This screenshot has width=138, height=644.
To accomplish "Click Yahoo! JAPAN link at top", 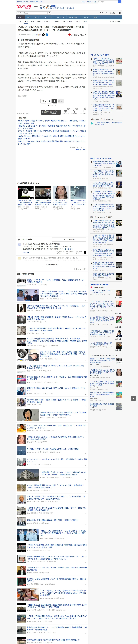I will coord(86,2).
